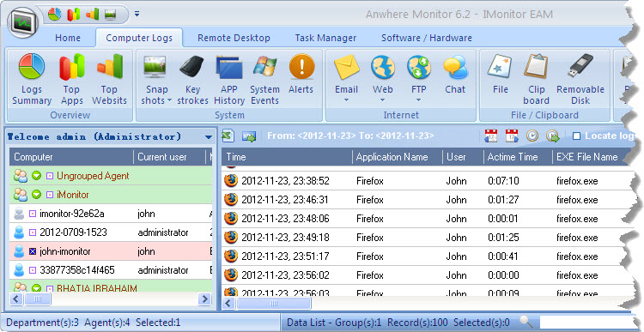The image size is (644, 332).
Task: Click the computer list horizontal scrollbar thumb
Action: (x=38, y=299)
